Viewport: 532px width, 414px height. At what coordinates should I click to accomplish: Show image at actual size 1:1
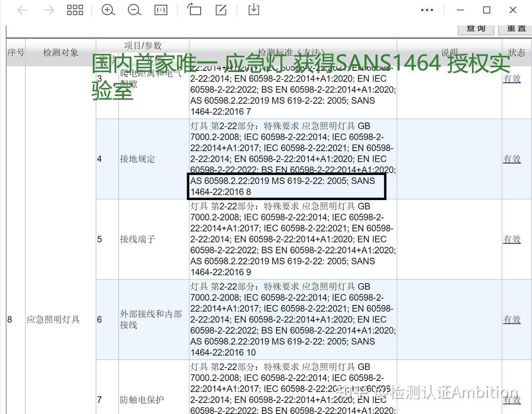click(161, 10)
